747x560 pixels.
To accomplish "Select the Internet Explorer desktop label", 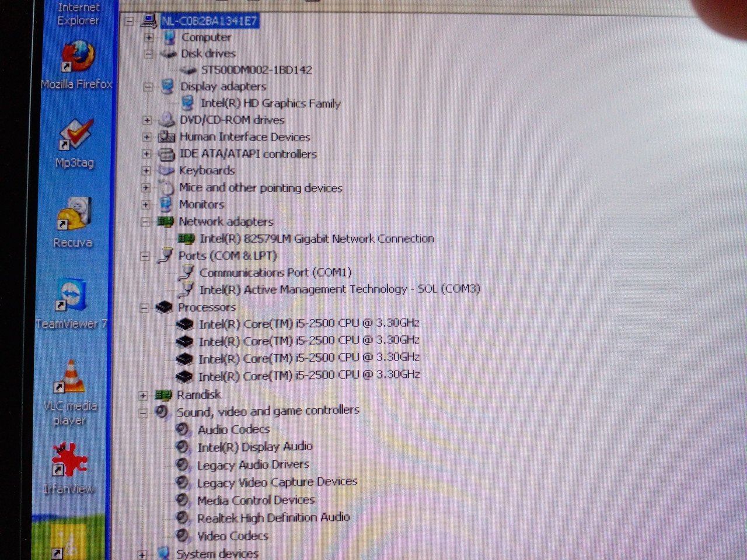I will [78, 13].
